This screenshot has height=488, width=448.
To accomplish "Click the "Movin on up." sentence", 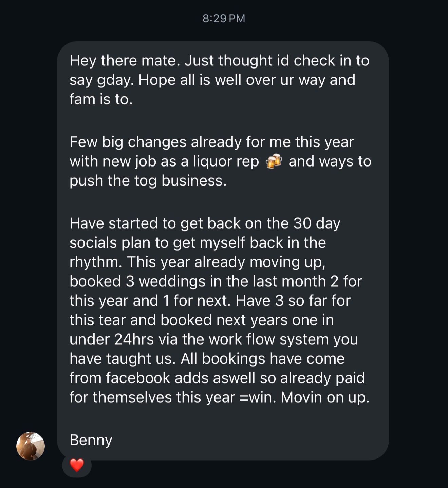I will 325,397.
